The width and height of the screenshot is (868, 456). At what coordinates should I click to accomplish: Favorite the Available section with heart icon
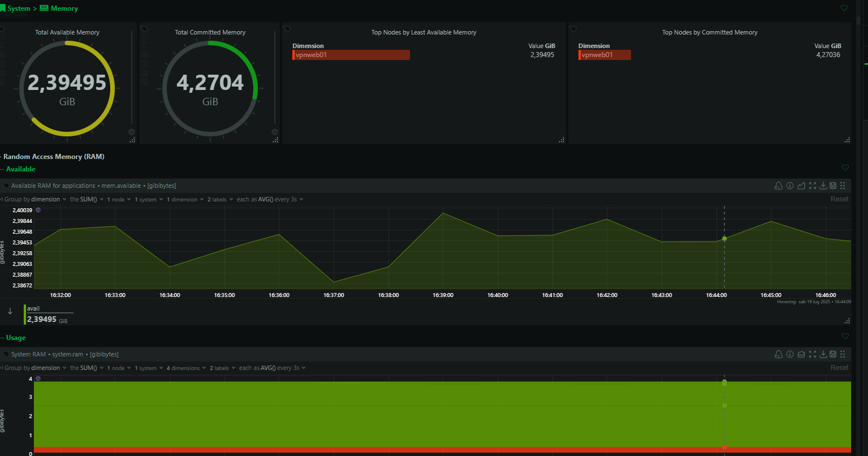pos(845,168)
